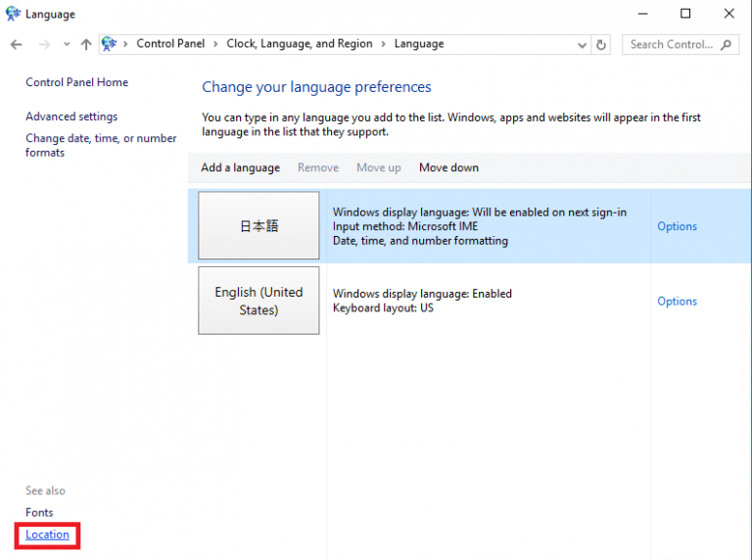Focus the Search Control Panel field
This screenshot has width=752, height=560.
point(681,45)
